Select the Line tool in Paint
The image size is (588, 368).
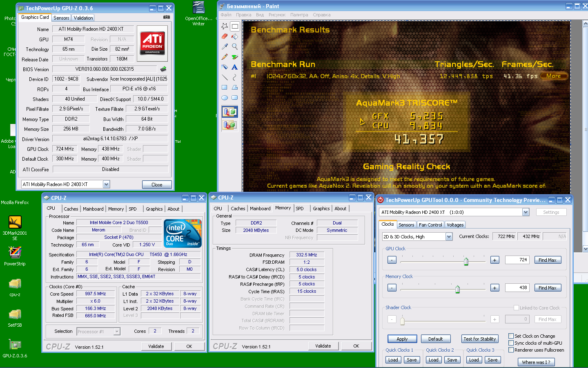(x=225, y=77)
